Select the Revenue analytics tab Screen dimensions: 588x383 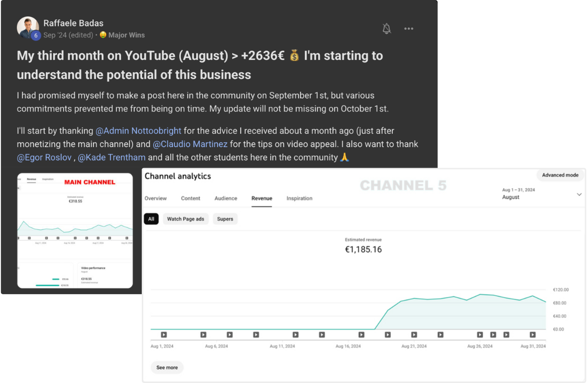(262, 198)
